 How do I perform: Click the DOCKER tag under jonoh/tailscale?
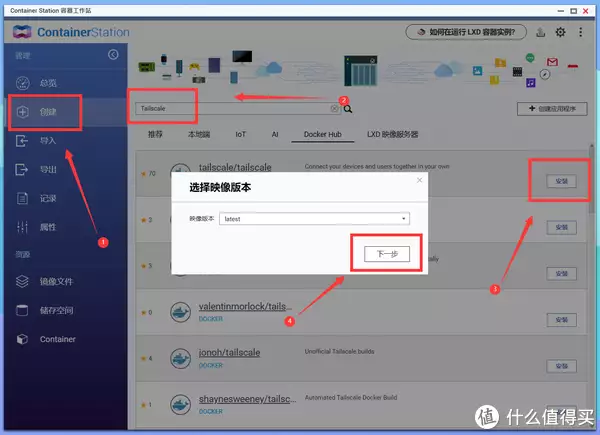coord(210,365)
